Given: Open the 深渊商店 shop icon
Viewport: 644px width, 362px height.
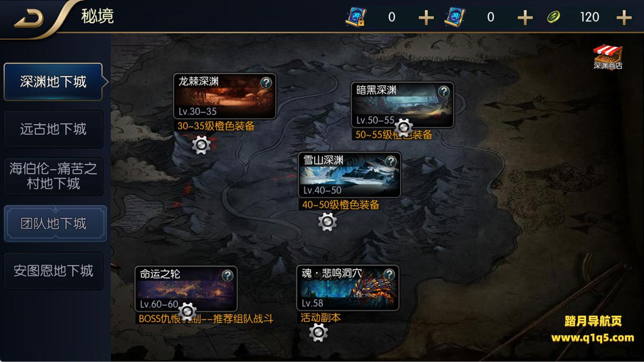Looking at the screenshot, I should [608, 57].
